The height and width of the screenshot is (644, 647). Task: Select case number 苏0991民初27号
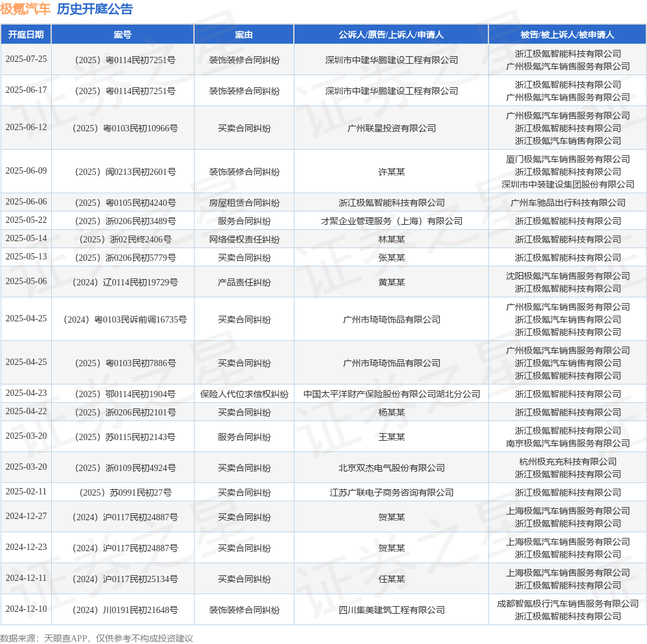click(x=125, y=492)
